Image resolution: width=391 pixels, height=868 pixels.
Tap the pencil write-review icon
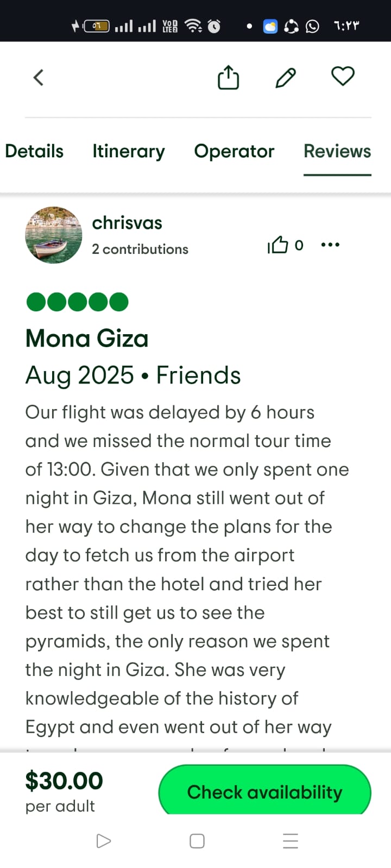click(x=286, y=78)
